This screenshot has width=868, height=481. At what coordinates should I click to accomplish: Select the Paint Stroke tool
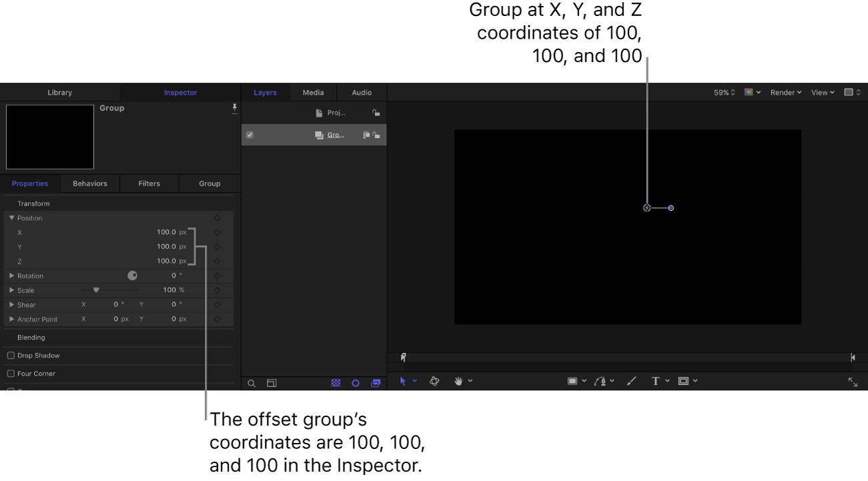pyautogui.click(x=631, y=380)
